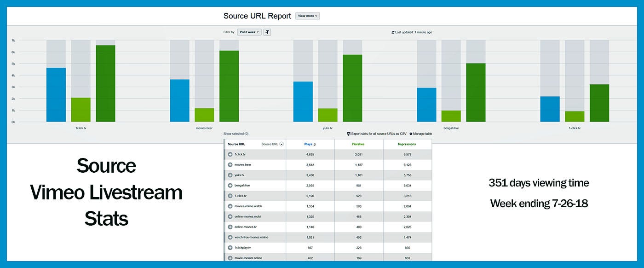Expand the movies-online.watch row plus icon
The width and height of the screenshot is (644, 268).
click(x=230, y=206)
